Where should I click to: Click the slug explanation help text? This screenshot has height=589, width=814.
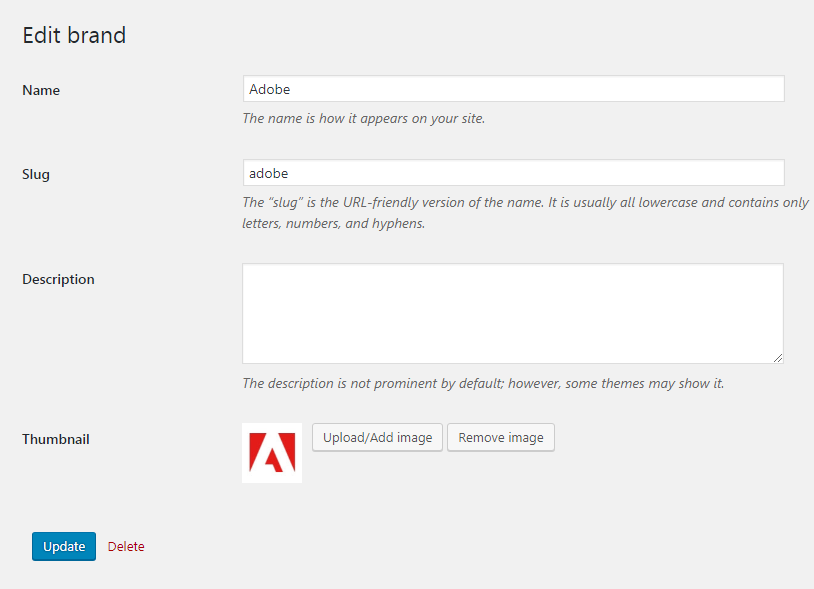click(525, 213)
